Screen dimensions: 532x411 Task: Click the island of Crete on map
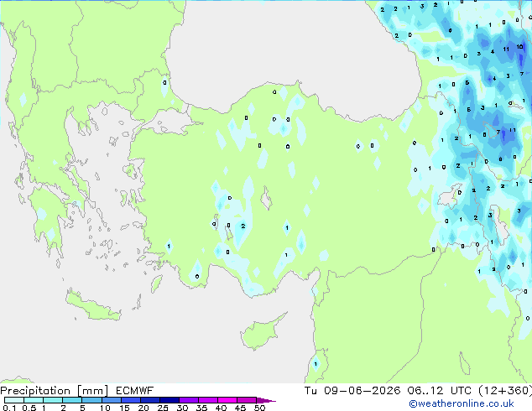(93, 306)
